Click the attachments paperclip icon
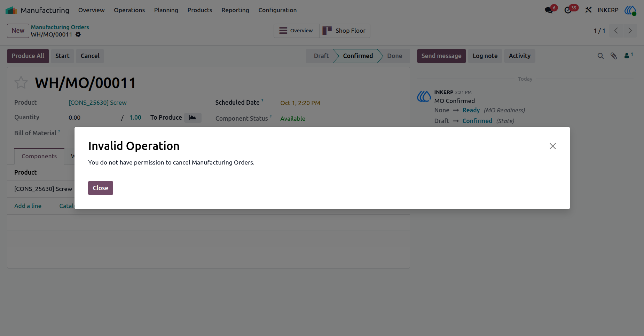This screenshot has height=336, width=644. coord(614,56)
